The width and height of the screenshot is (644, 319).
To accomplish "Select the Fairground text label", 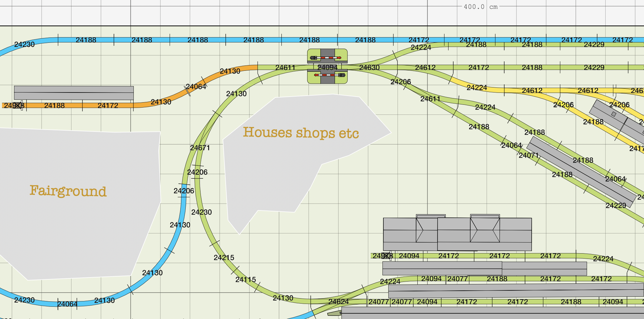I will (x=68, y=191).
